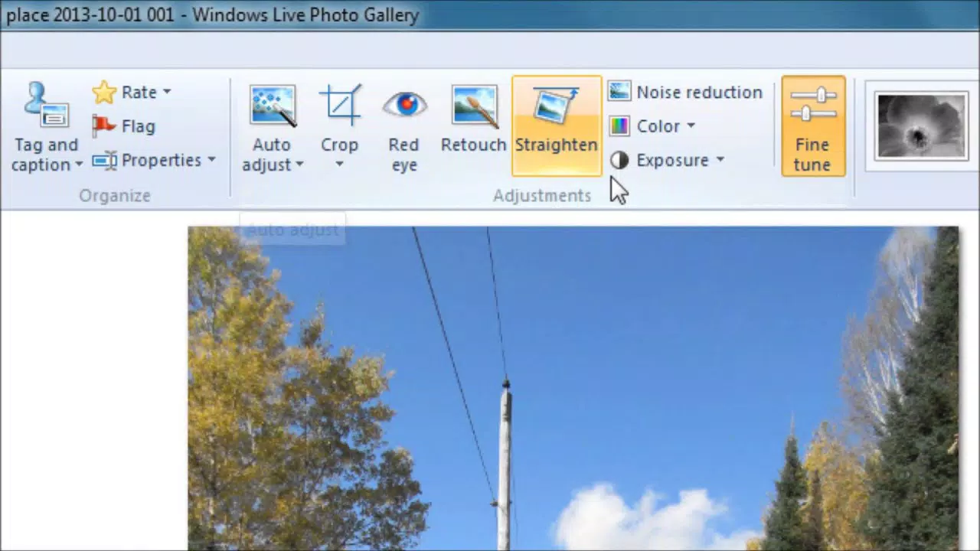
Task: Apply the black and white flower effect thumbnail
Action: tap(922, 126)
